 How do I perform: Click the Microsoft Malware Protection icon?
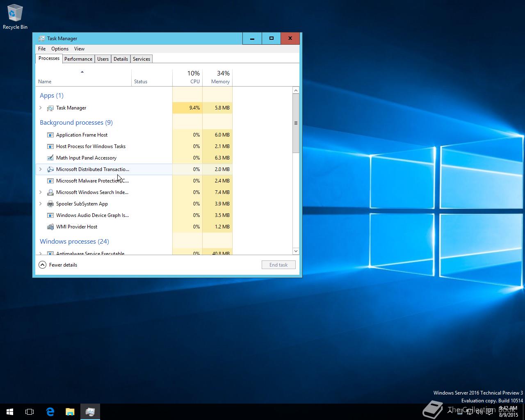50,181
